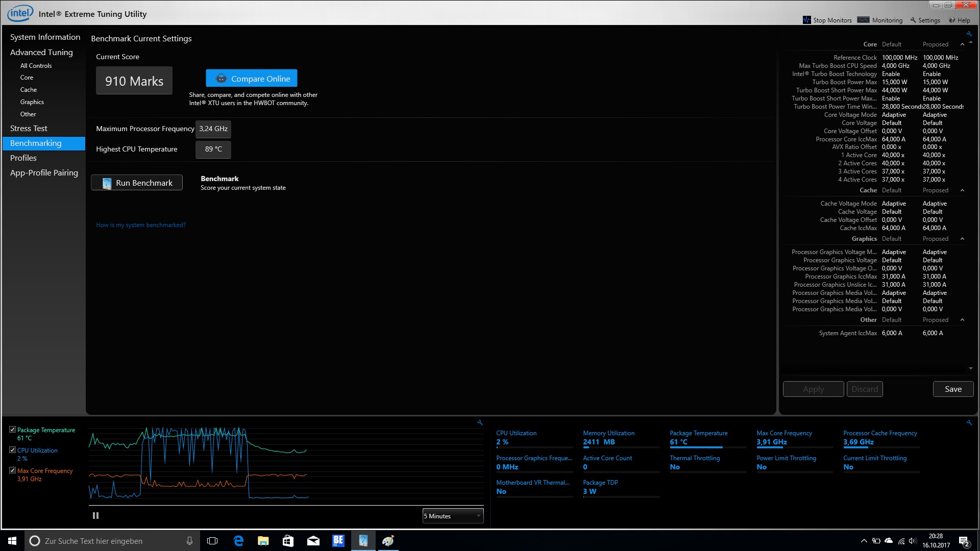
Task: Open 'How is my system benchmarked?' link
Action: click(141, 225)
